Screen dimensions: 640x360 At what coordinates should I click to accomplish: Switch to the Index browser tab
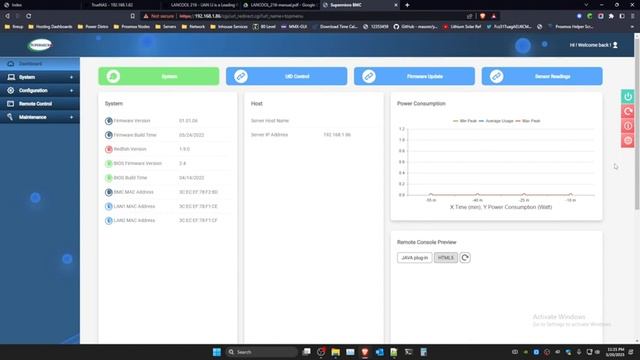tap(16, 5)
